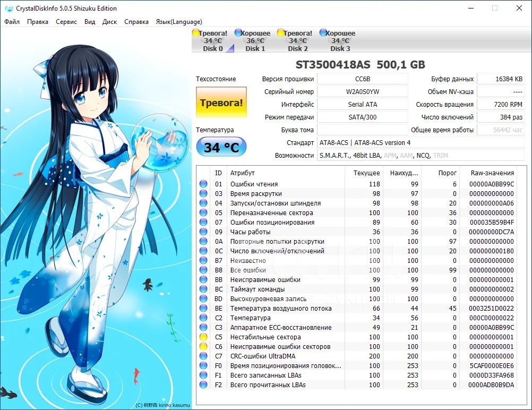Click status icon for CRC-ошибки UltraDMA row
Image resolution: width=532 pixels, height=410 pixels.
(203, 356)
